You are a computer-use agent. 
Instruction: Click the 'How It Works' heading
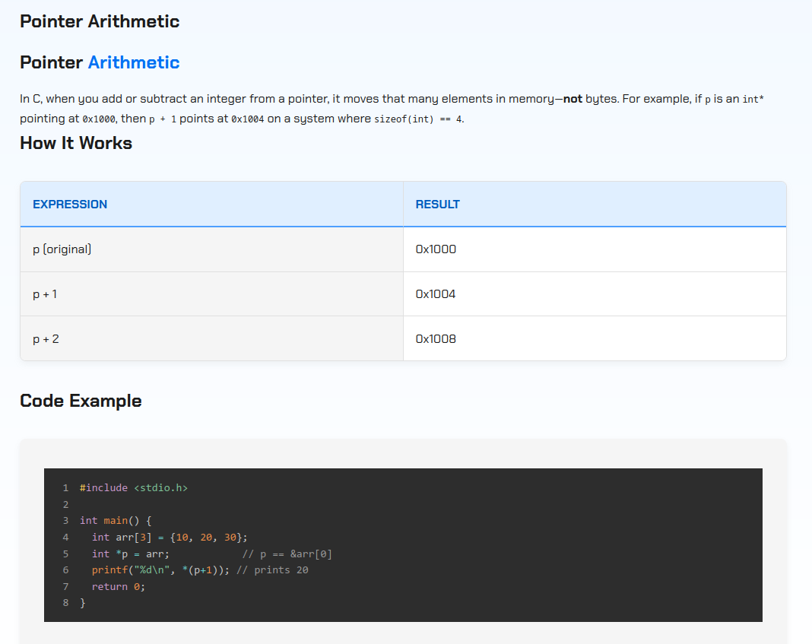tap(75, 143)
